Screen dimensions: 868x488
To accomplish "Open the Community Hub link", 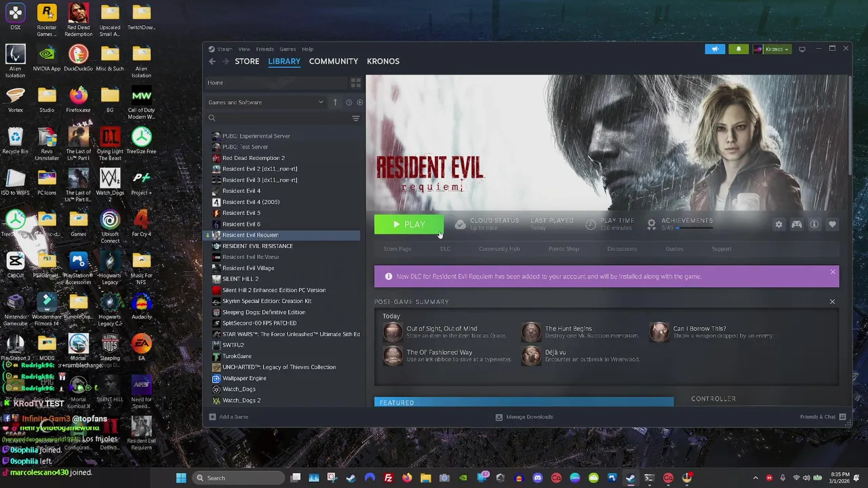I will (x=499, y=249).
